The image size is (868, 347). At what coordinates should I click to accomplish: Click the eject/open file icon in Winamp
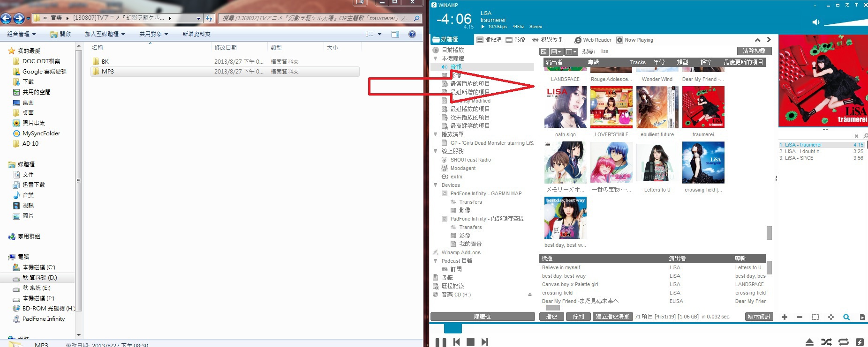(x=810, y=342)
